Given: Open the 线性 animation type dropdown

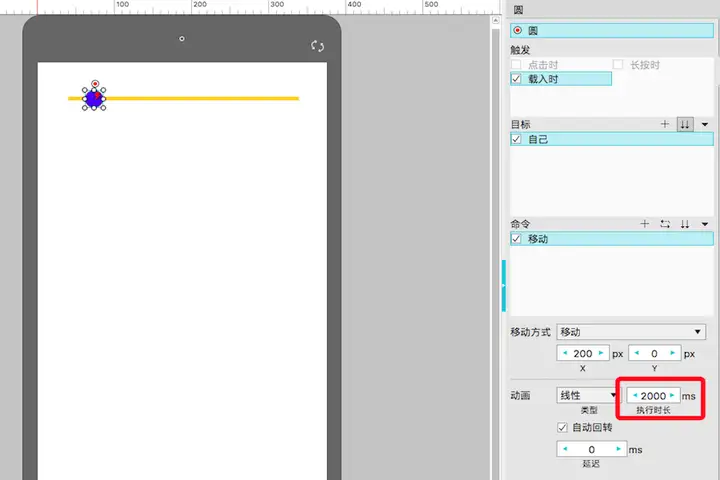Looking at the screenshot, I should [587, 395].
